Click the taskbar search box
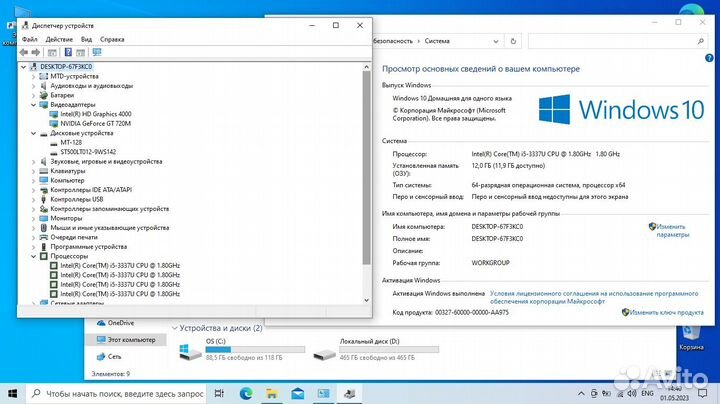 click(117, 393)
